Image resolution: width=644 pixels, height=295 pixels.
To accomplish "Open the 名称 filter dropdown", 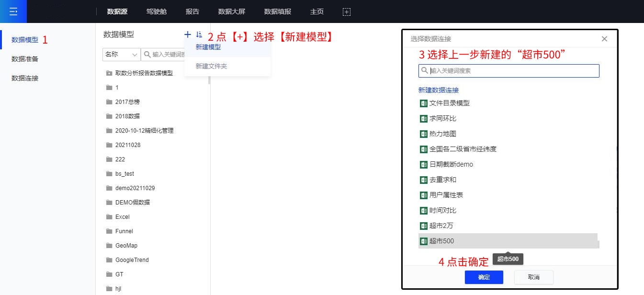I will (121, 55).
